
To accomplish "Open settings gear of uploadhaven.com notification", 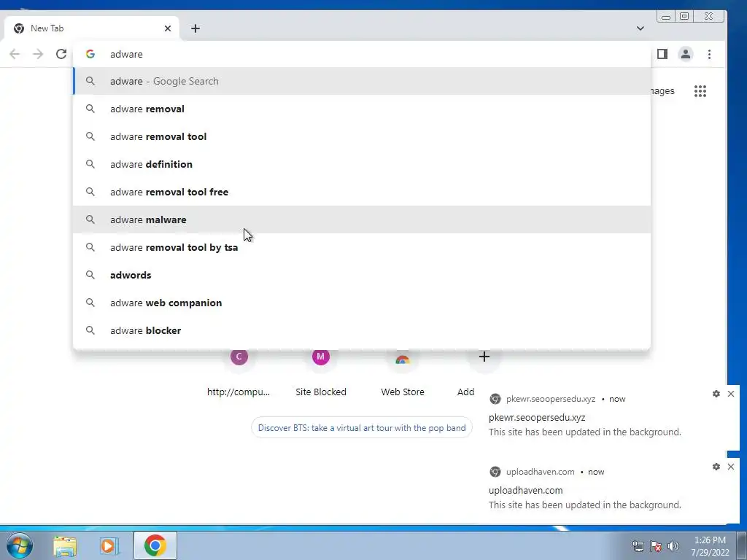I will pyautogui.click(x=716, y=467).
